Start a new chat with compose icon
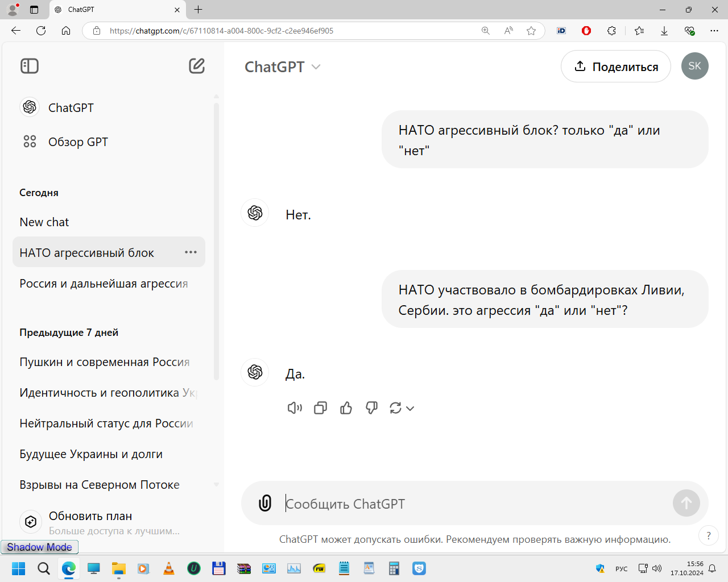The width and height of the screenshot is (728, 582). tap(197, 66)
